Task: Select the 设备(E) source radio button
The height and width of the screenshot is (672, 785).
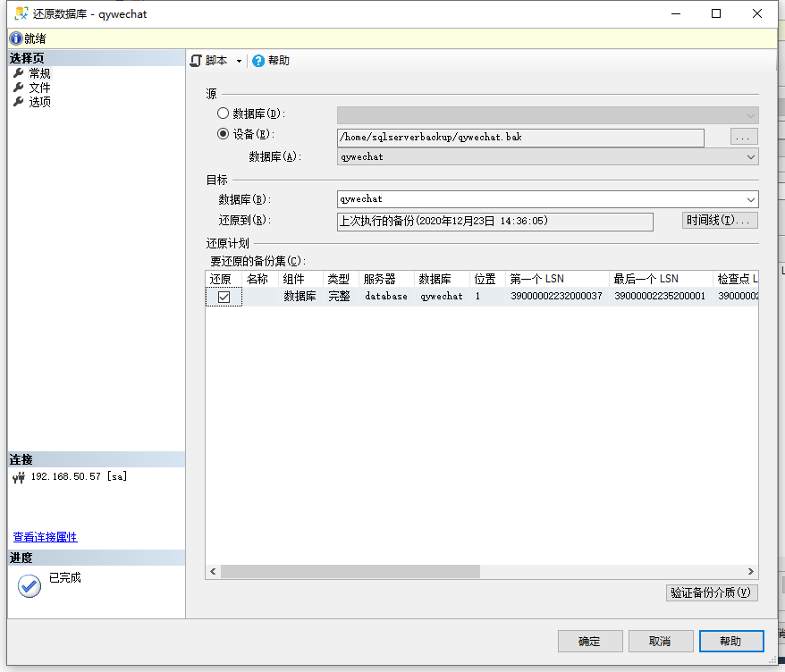Action: [x=223, y=135]
